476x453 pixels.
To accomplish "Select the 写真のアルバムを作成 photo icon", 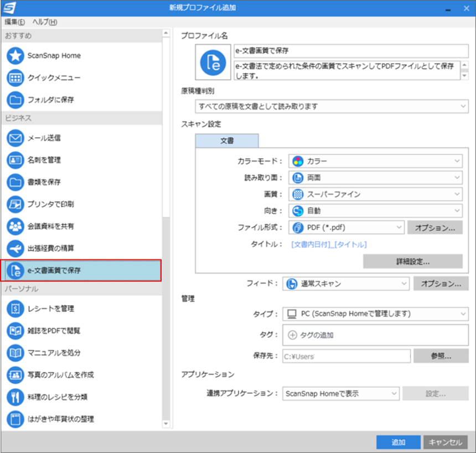I will pos(15,375).
